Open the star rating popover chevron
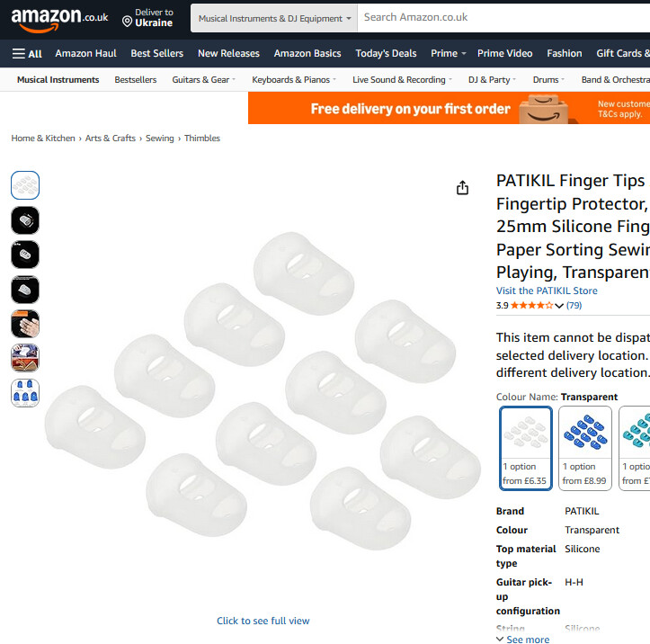 click(559, 306)
